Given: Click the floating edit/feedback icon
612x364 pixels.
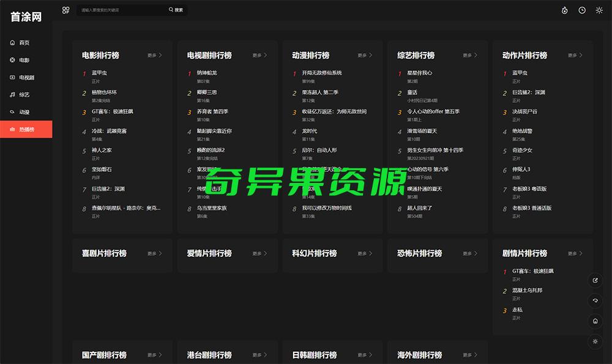Looking at the screenshot, I should tap(596, 281).
